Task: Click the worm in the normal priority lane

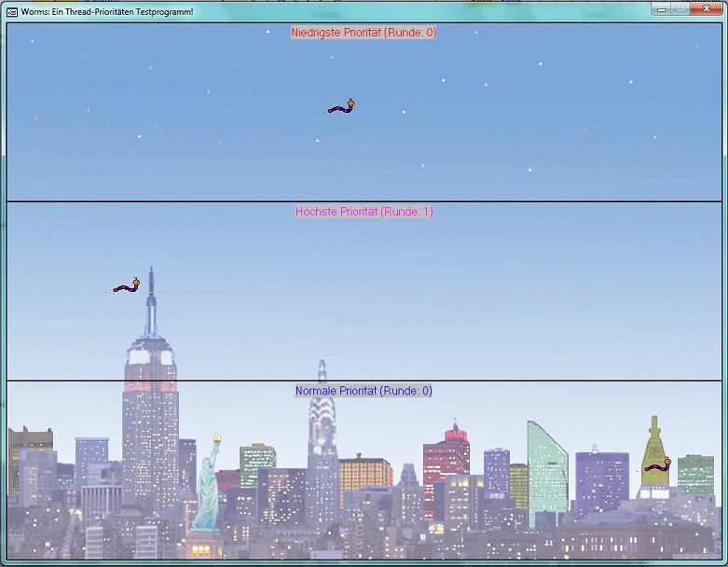Action: click(x=657, y=465)
